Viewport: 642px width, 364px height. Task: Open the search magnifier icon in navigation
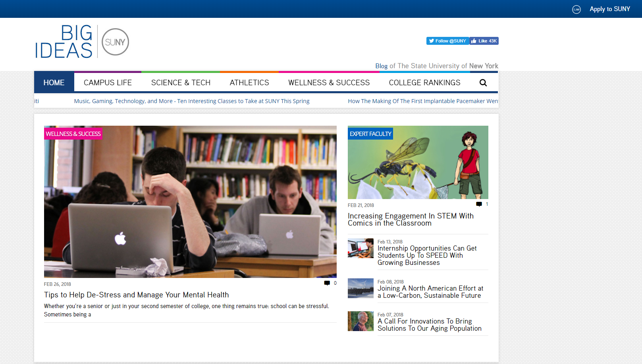coord(483,82)
